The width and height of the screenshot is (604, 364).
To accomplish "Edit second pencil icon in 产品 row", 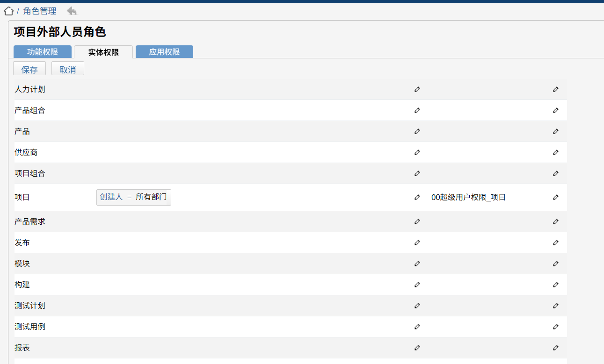I will click(556, 132).
